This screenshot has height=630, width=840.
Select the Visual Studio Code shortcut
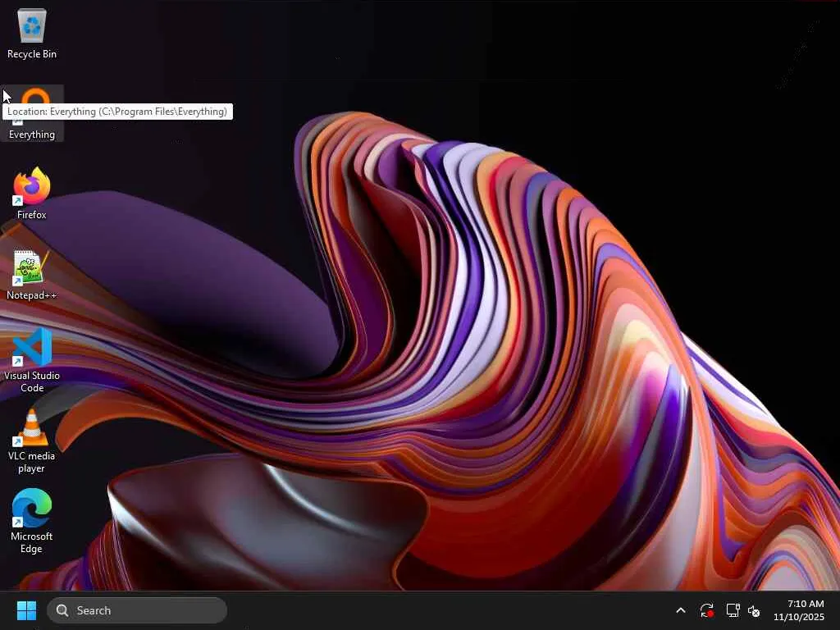[32, 360]
